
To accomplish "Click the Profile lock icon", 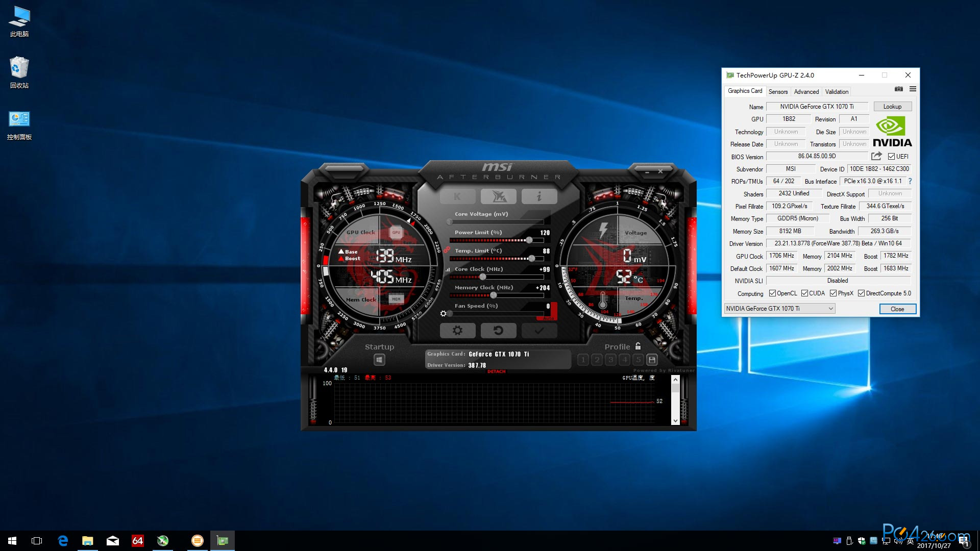I will coord(638,346).
